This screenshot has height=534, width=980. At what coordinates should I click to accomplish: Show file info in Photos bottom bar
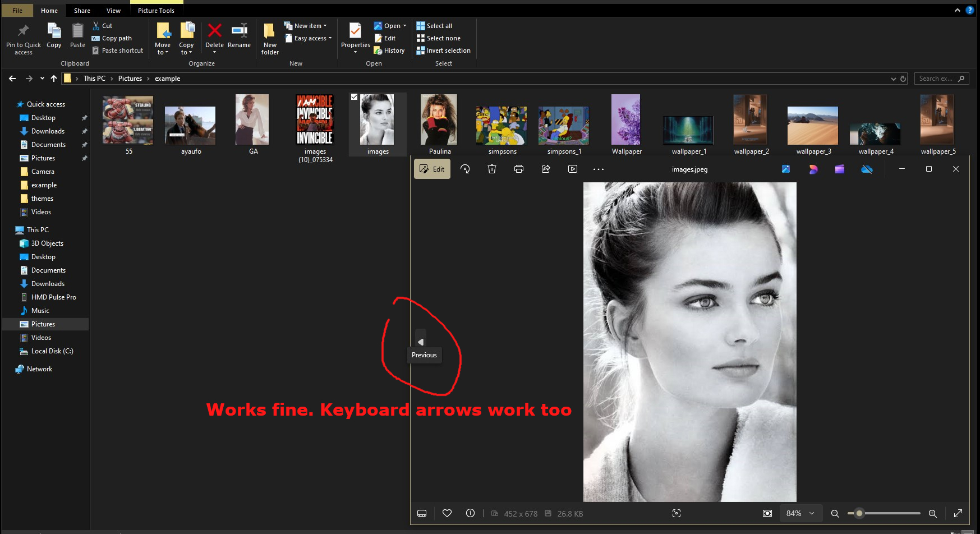(471, 513)
